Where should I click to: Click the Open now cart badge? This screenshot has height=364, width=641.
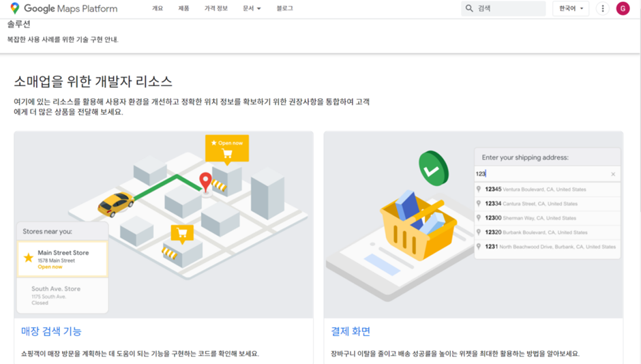227,149
